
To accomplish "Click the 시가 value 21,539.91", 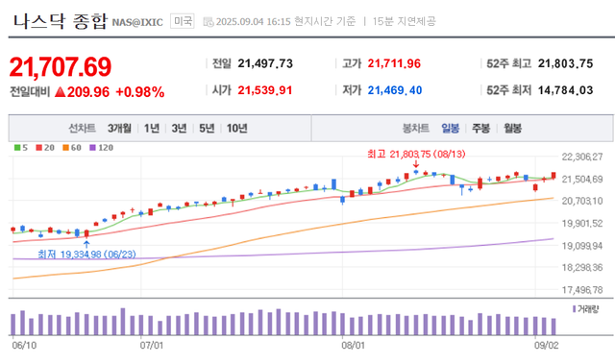I will 265,90.
